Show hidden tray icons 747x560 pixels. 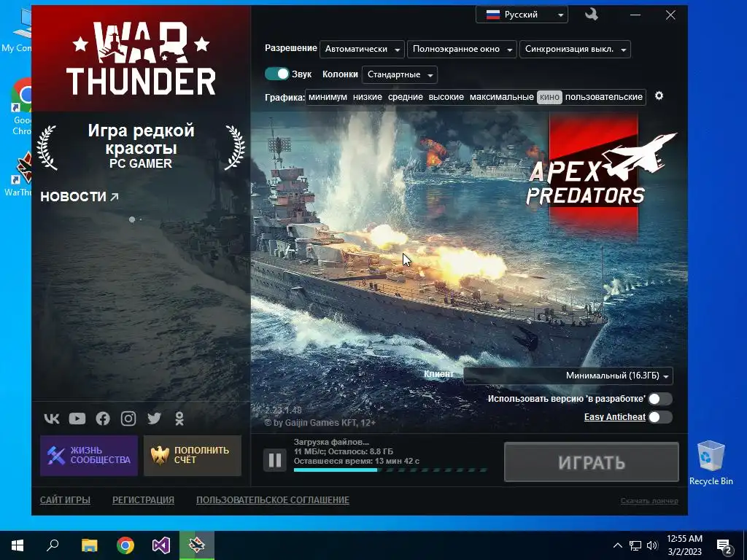click(x=617, y=545)
